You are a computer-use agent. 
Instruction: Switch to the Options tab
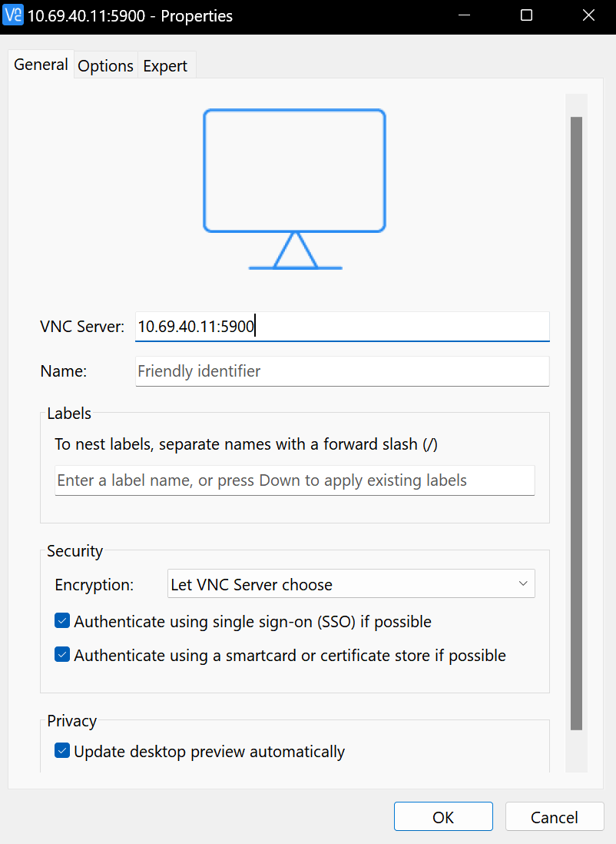105,65
